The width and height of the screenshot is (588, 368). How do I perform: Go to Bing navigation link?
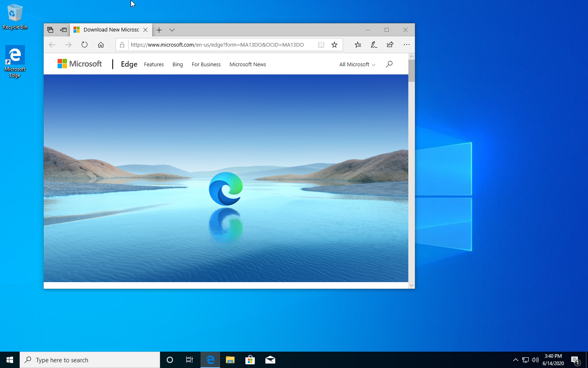pyautogui.click(x=178, y=65)
